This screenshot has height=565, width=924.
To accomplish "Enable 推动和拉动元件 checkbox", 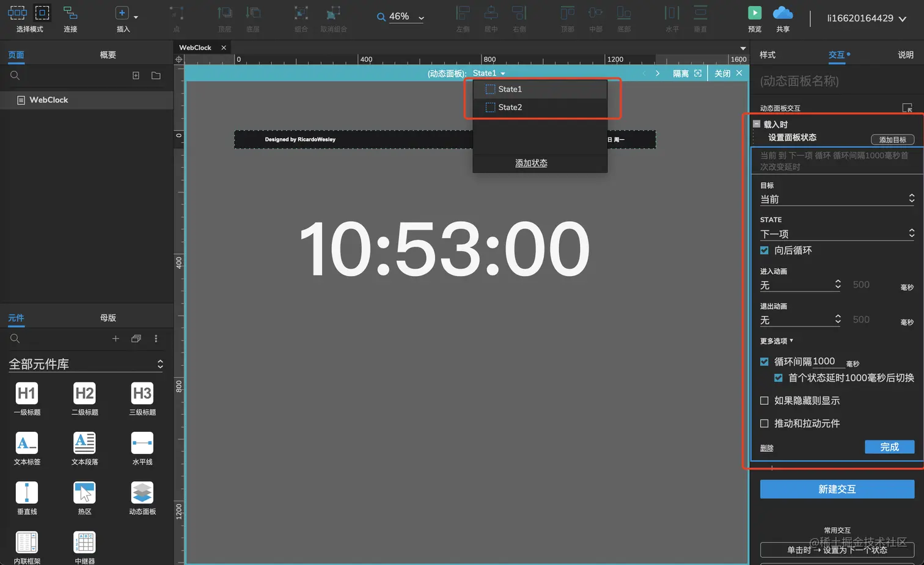I will (764, 423).
